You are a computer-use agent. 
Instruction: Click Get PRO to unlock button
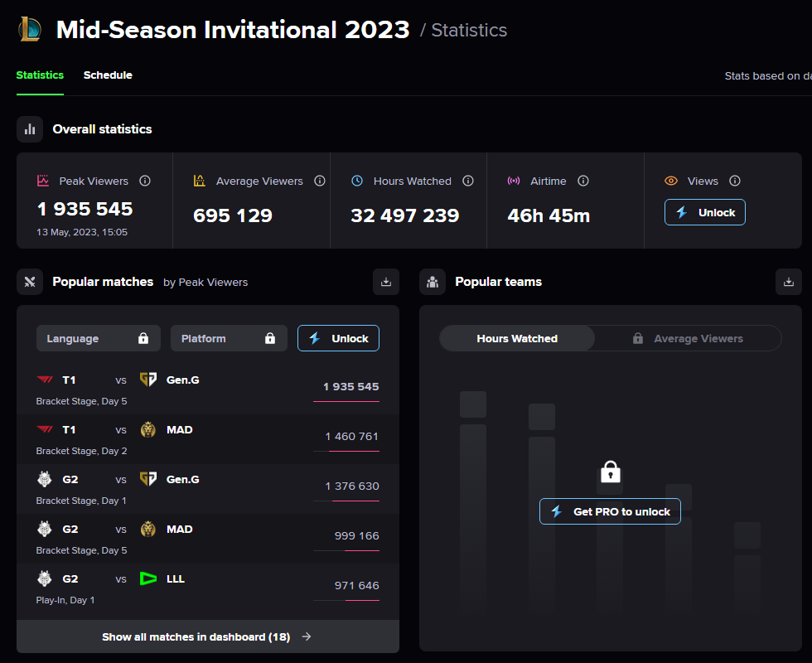610,511
